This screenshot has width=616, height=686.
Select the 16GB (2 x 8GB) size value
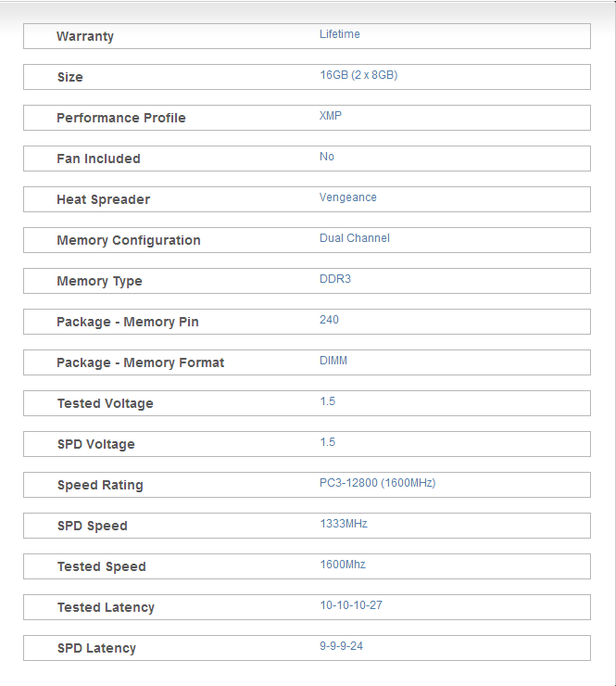pyautogui.click(x=358, y=75)
